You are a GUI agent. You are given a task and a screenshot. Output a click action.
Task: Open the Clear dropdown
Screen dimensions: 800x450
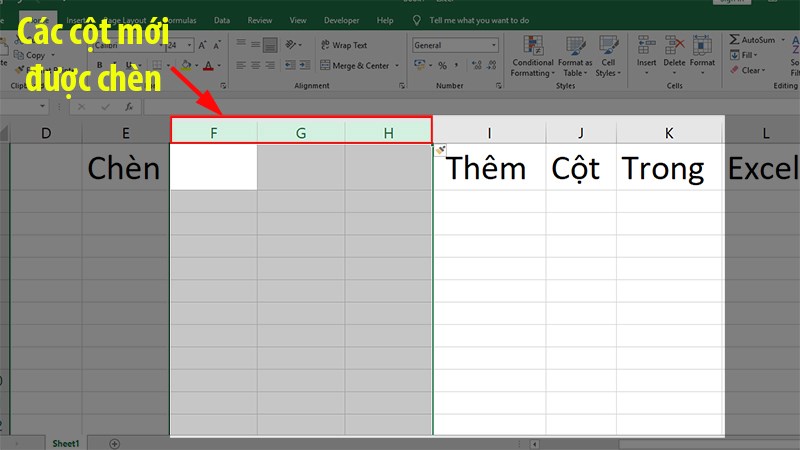[747, 70]
